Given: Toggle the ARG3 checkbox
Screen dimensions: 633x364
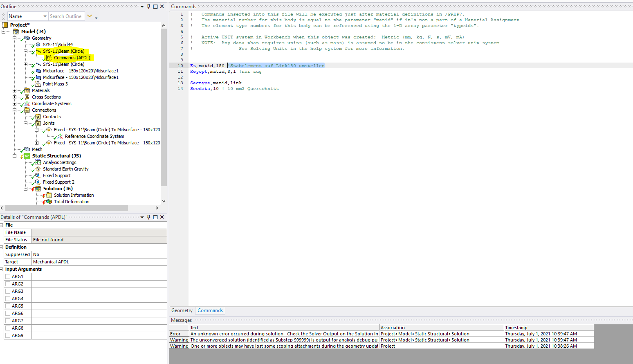Looking at the screenshot, I should (x=8, y=291).
